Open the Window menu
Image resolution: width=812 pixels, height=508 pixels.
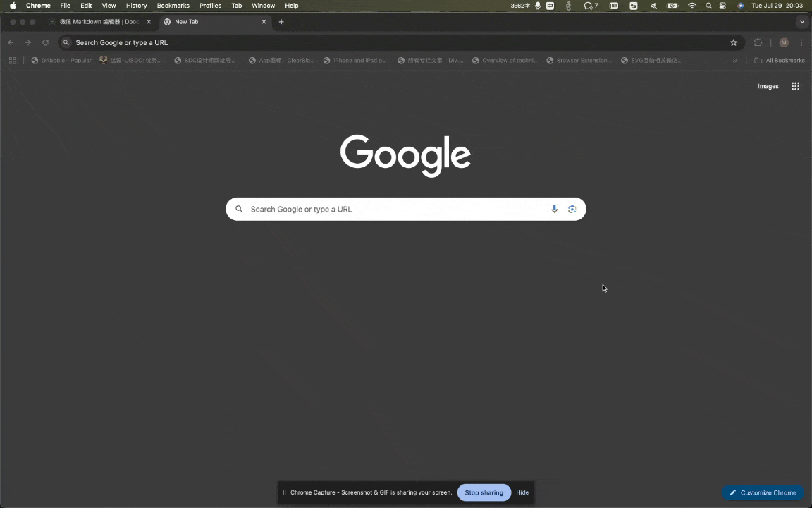[x=263, y=5]
